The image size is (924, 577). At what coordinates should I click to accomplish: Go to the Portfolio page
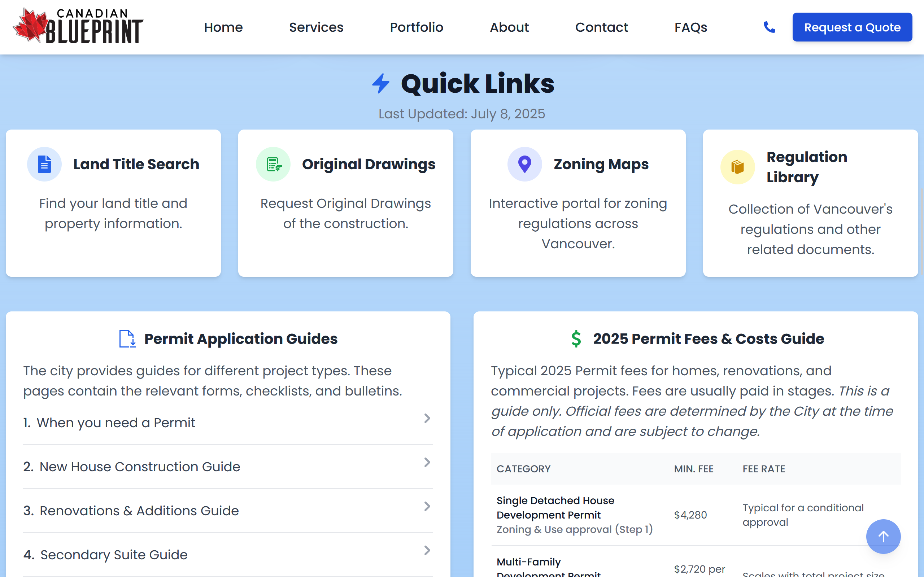point(417,27)
